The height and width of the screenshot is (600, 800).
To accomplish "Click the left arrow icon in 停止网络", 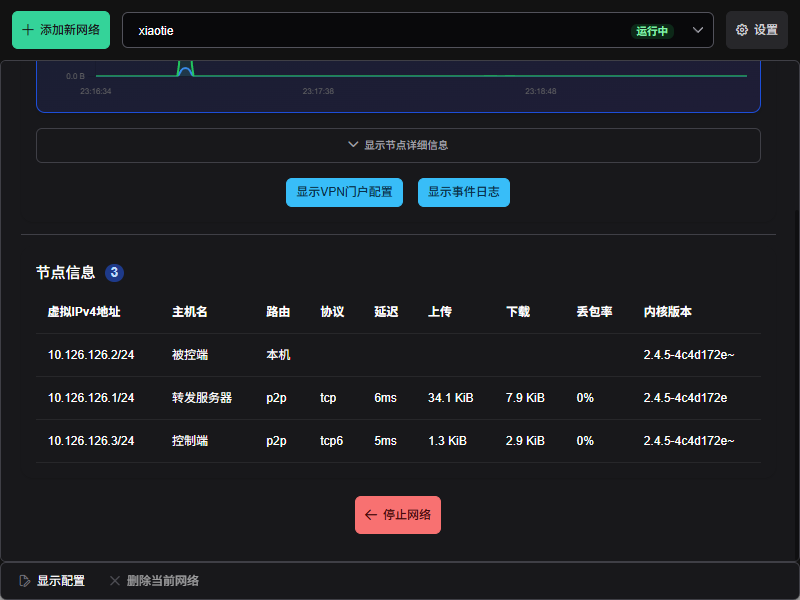I will [x=371, y=515].
